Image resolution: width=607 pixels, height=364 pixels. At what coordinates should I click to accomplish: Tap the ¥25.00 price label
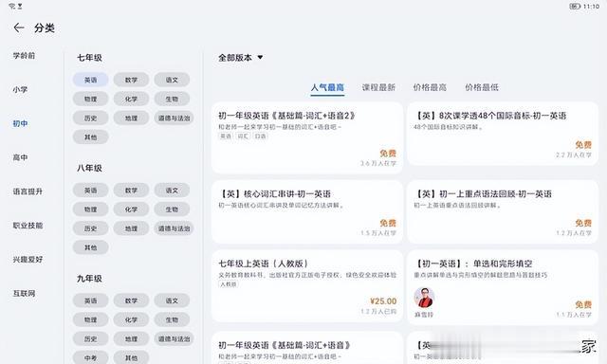pos(383,300)
